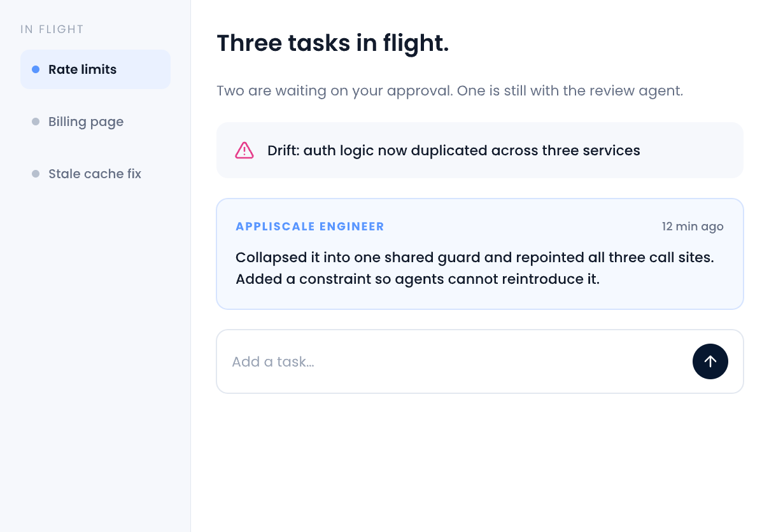
Task: Open the Appliscale Engineer message card
Action: pos(480,254)
